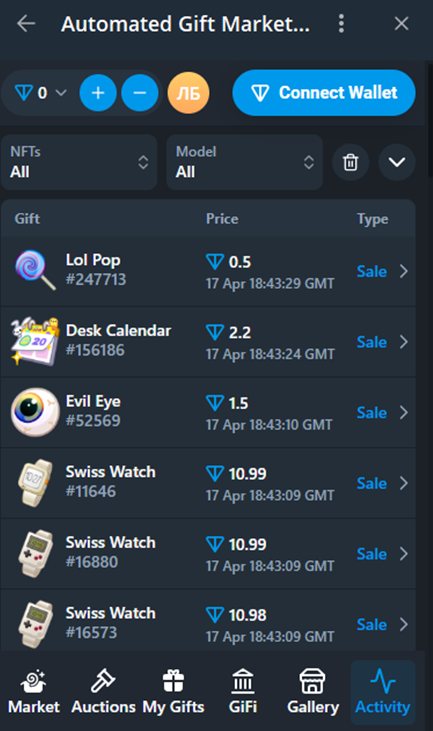Expand more filters with the chevron
The image size is (433, 731).
(397, 162)
